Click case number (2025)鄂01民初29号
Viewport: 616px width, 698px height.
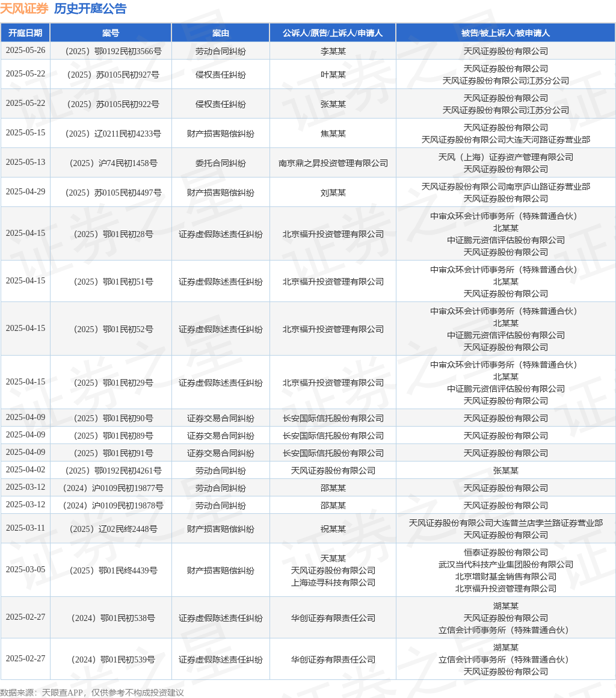pos(113,383)
